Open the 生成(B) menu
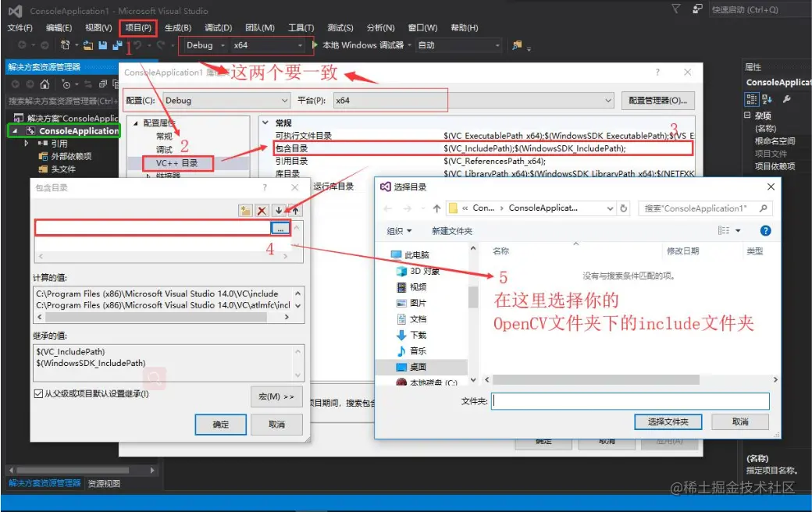812x512 pixels. [178, 28]
